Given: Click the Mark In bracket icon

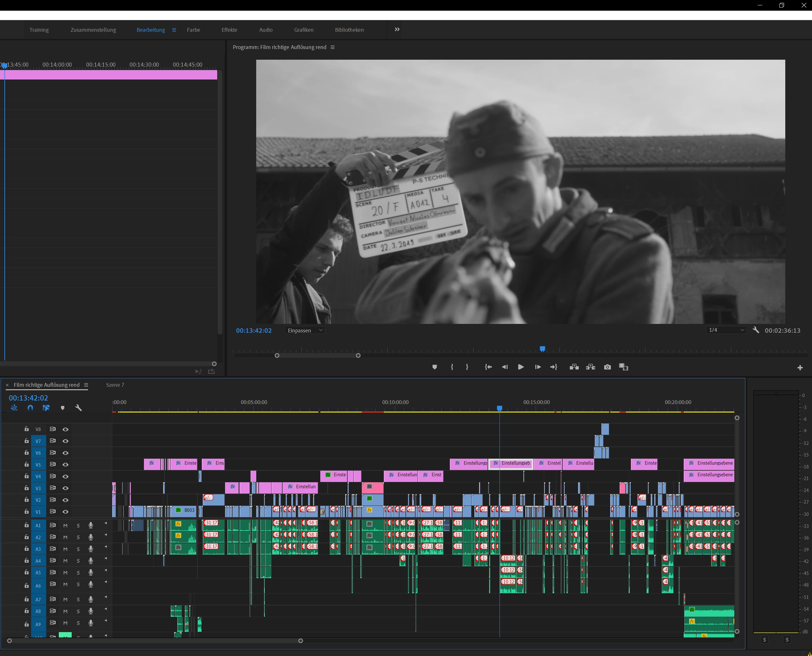Looking at the screenshot, I should pos(452,367).
